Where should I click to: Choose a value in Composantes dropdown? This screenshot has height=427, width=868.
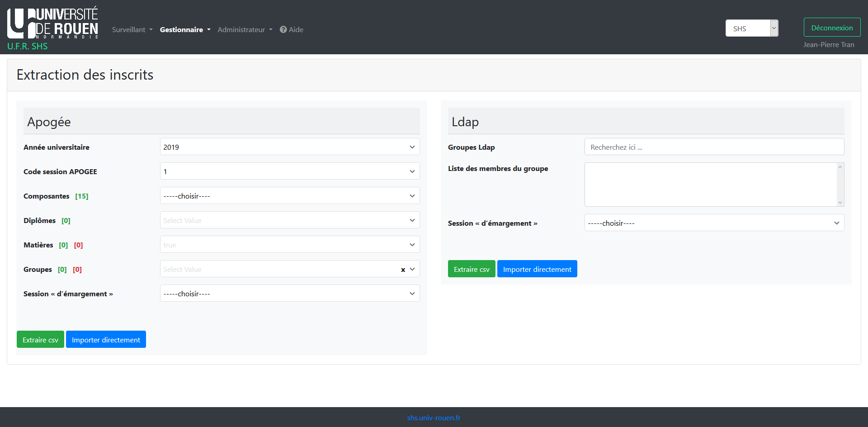pyautogui.click(x=289, y=196)
